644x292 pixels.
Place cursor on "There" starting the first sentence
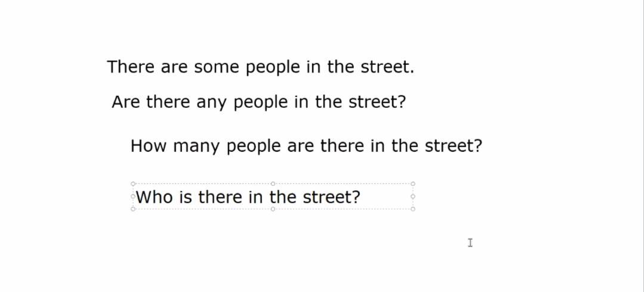pos(131,67)
